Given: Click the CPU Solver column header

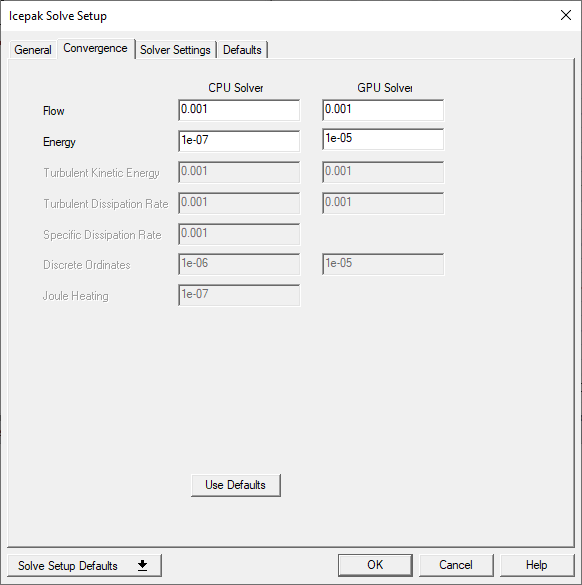Looking at the screenshot, I should (x=236, y=88).
